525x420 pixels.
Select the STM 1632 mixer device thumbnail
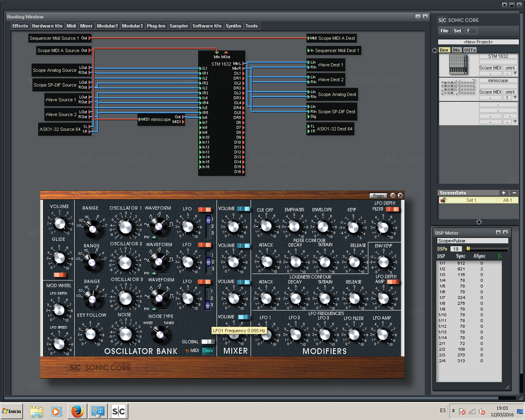point(458,65)
